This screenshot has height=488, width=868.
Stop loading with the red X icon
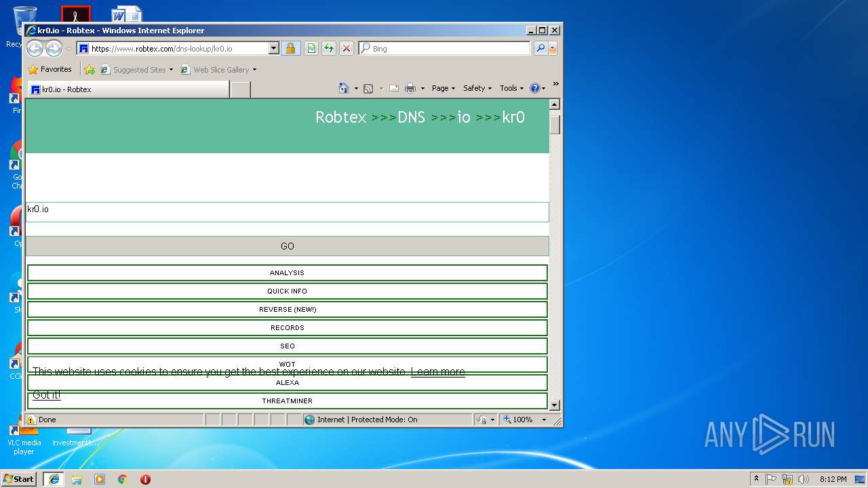tap(347, 48)
